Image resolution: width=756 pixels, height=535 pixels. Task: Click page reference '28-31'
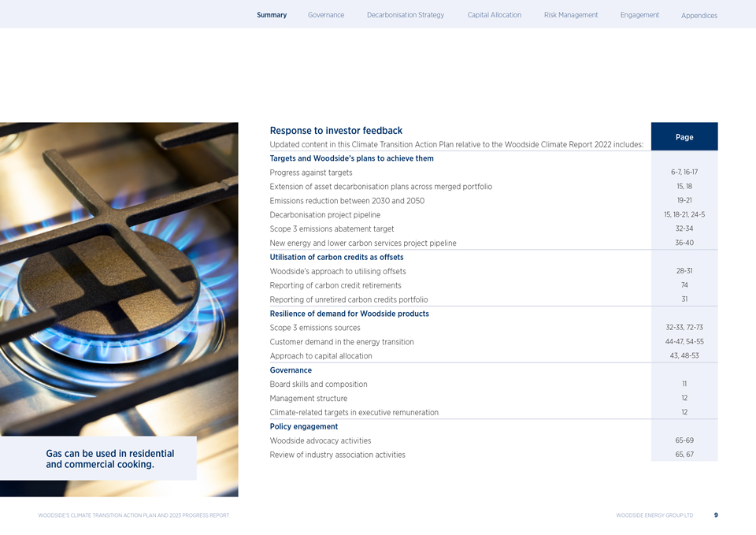(x=684, y=270)
